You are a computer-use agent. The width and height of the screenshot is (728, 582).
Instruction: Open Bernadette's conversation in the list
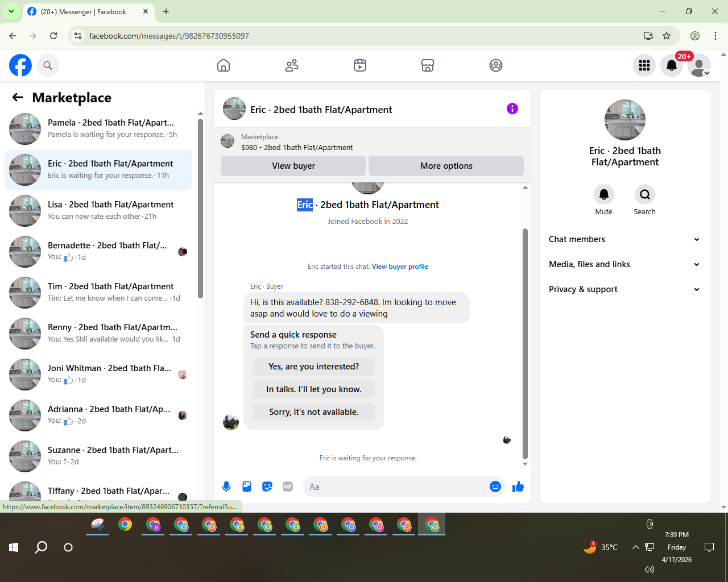pyautogui.click(x=98, y=252)
